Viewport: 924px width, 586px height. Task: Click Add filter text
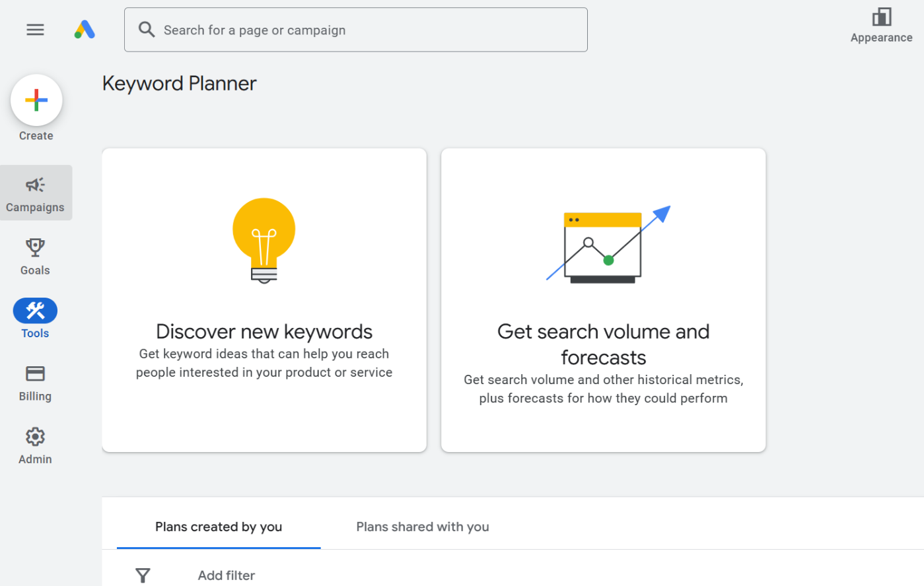(x=227, y=575)
